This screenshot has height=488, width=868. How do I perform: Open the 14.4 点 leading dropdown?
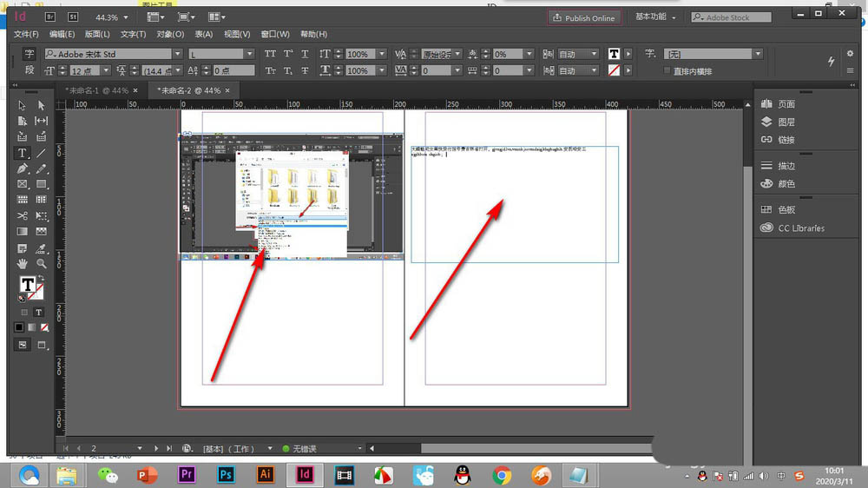click(x=178, y=71)
